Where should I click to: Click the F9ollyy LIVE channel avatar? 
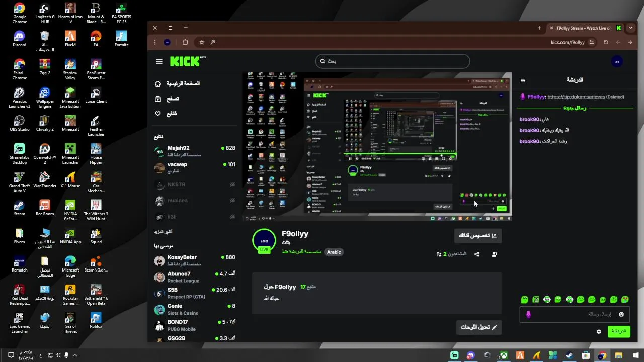tap(264, 240)
